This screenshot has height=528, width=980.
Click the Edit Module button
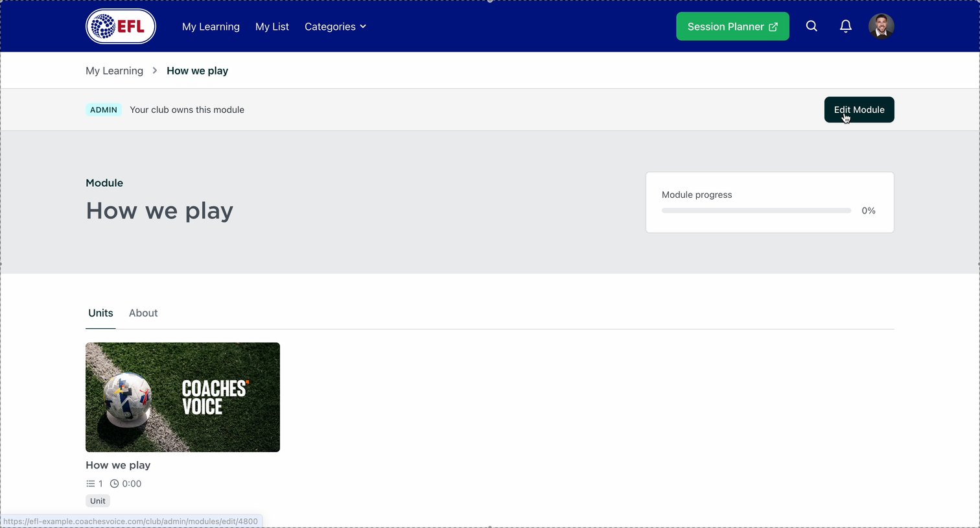tap(859, 110)
